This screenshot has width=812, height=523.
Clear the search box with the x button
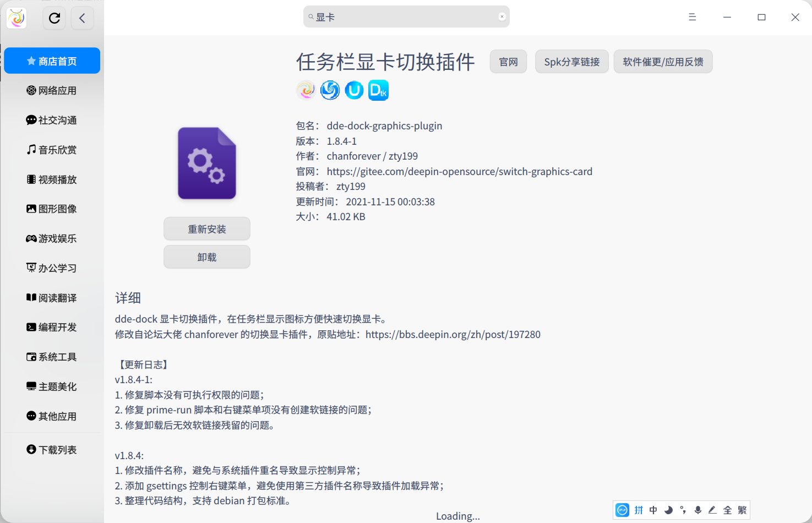click(502, 16)
